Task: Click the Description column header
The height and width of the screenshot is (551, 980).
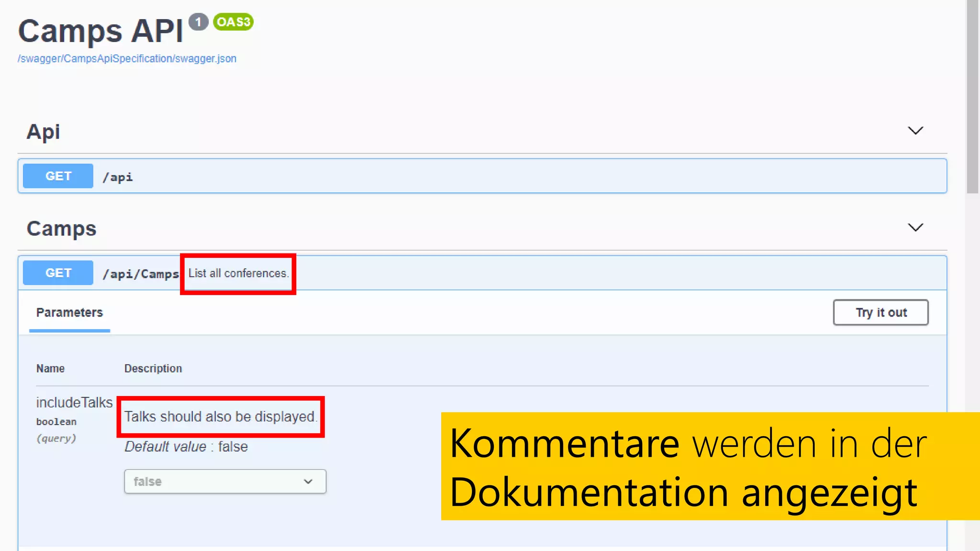Action: (x=153, y=368)
